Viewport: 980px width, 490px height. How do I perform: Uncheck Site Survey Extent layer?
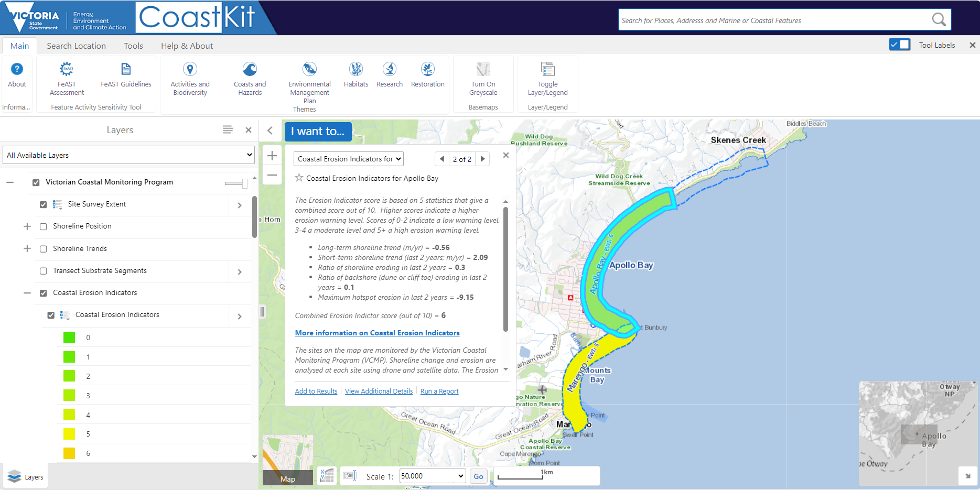(x=44, y=204)
